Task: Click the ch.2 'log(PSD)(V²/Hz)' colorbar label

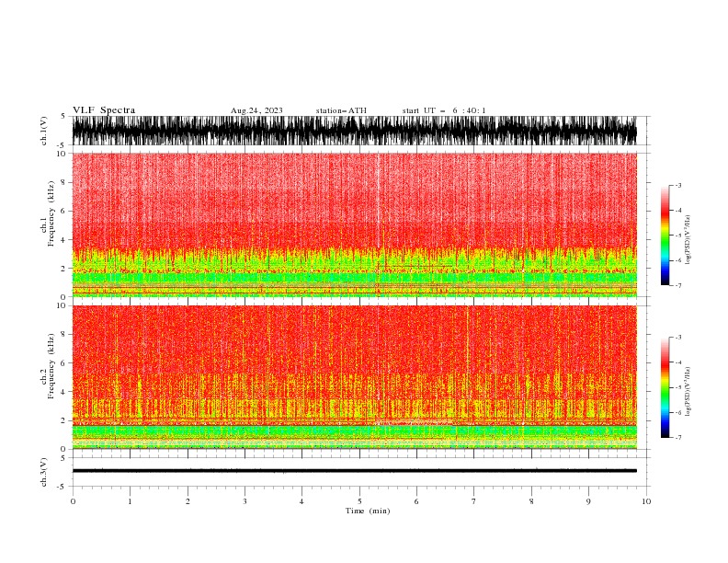Action: tap(688, 391)
